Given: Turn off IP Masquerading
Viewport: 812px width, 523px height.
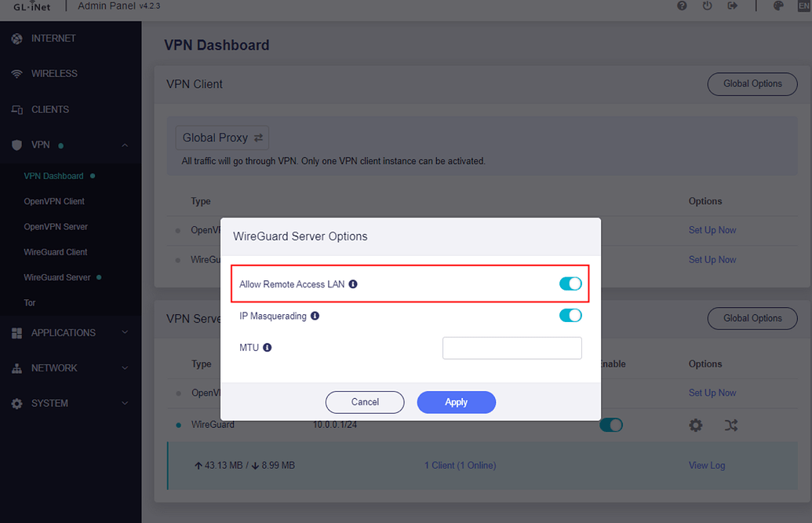Looking at the screenshot, I should pos(570,315).
